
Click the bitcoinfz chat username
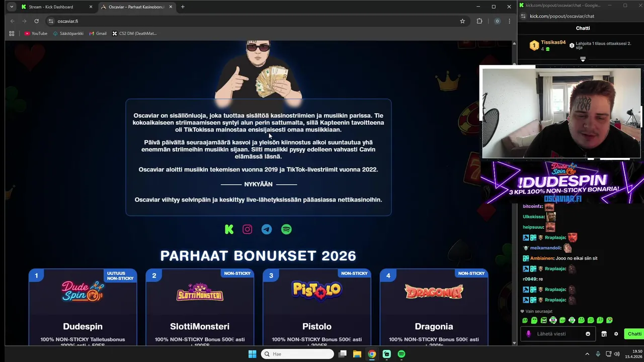[532, 207]
